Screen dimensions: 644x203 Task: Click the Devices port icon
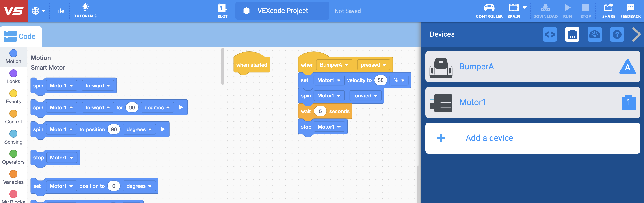572,34
